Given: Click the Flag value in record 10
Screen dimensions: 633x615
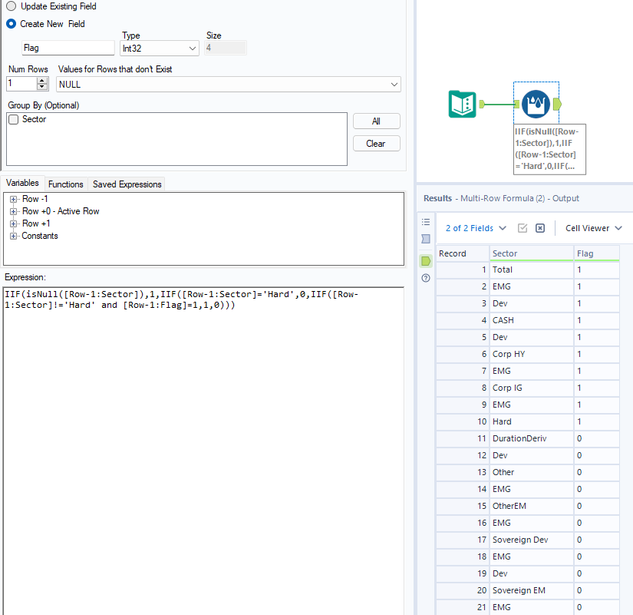Looking at the screenshot, I should [597, 422].
